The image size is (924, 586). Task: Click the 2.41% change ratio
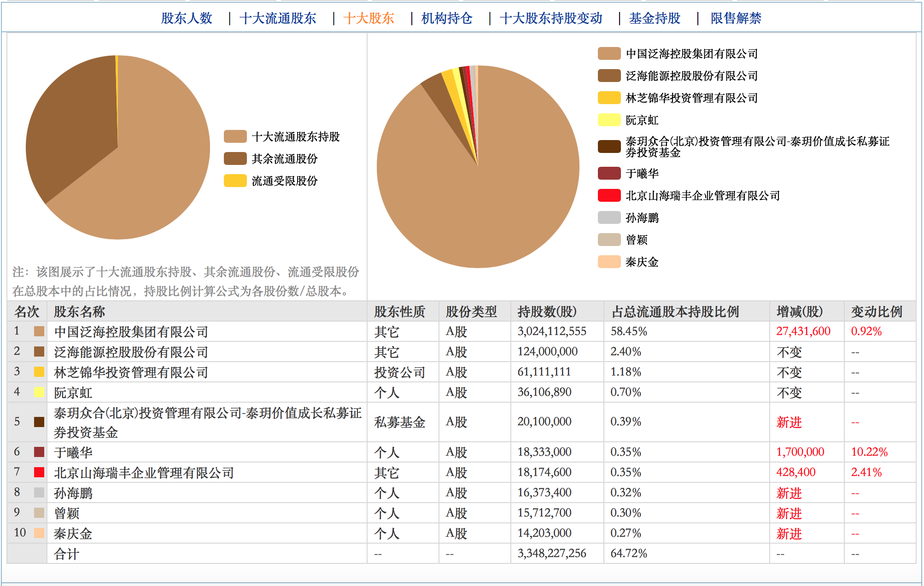tap(866, 472)
